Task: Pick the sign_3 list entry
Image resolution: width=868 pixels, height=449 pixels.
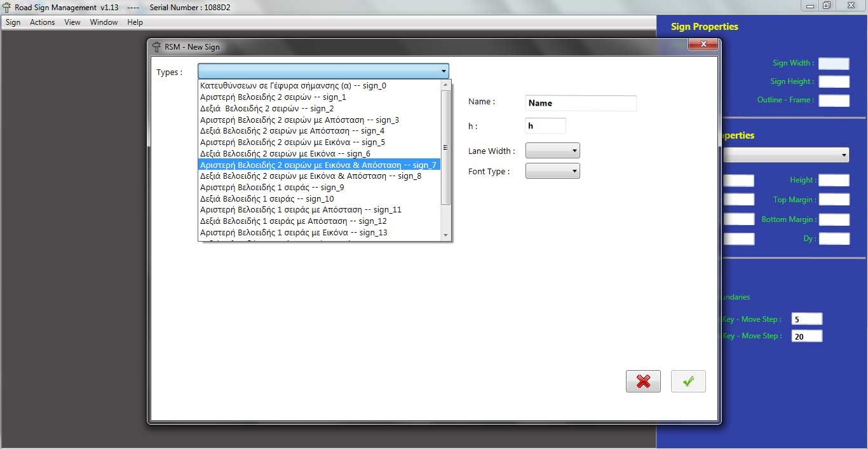Action: coord(299,120)
